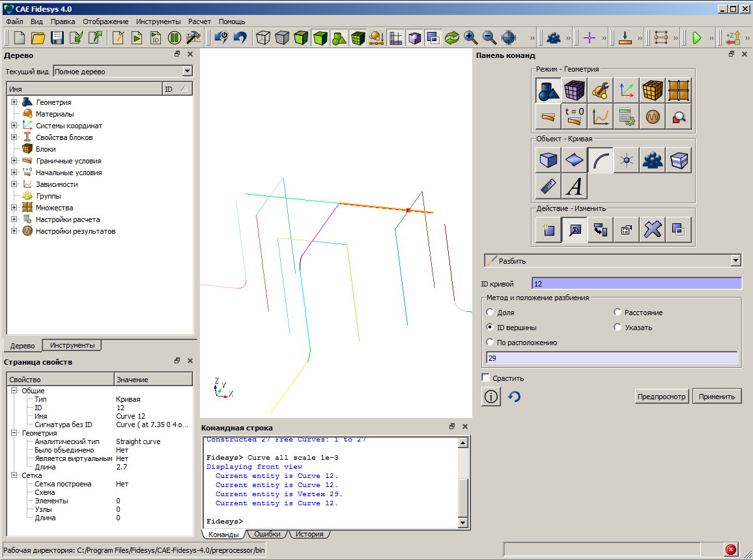753x560 pixels.
Task: Toggle green meshed cube display icon
Action: tap(358, 38)
